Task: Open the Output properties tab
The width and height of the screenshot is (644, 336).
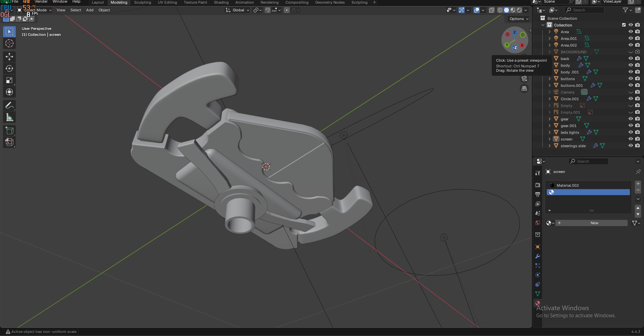Action: [x=538, y=194]
